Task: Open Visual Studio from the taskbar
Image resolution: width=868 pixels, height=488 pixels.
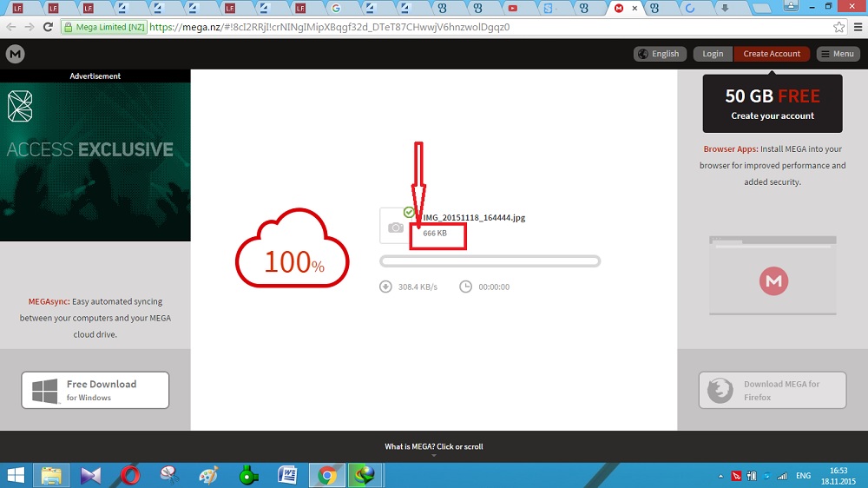Action: 91,475
